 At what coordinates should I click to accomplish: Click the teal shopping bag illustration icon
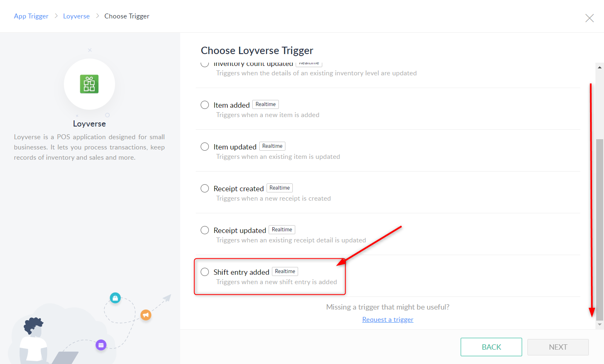115,298
